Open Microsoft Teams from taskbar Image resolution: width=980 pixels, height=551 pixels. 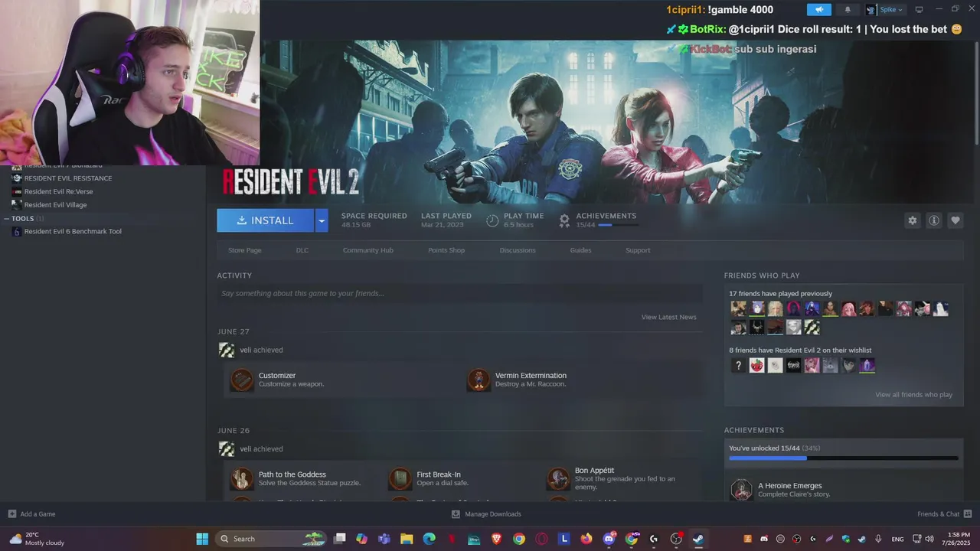pyautogui.click(x=384, y=539)
